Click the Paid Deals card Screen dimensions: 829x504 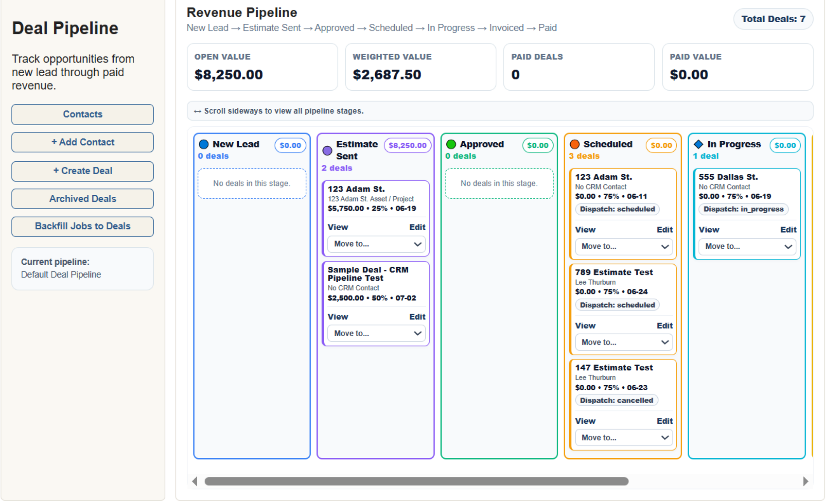coord(579,67)
